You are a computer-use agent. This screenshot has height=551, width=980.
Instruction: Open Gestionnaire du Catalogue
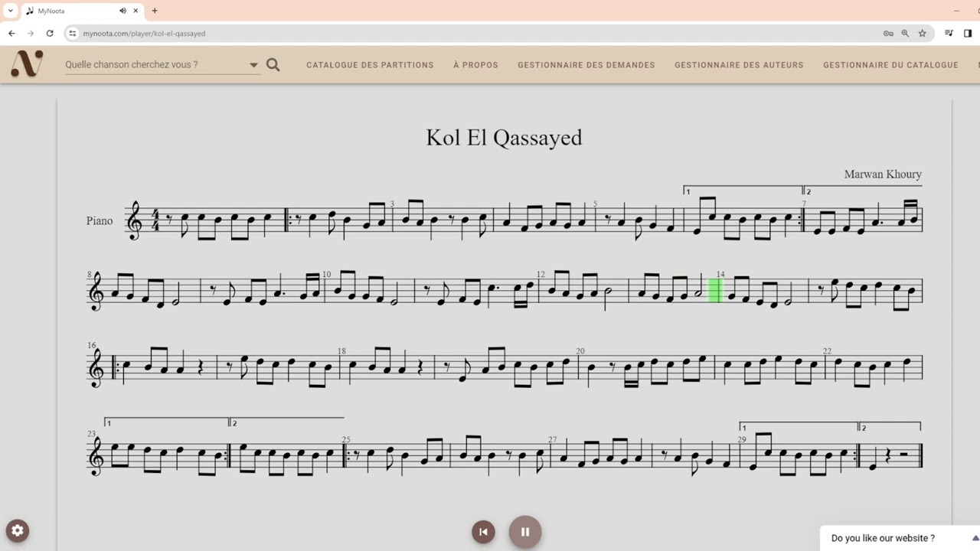click(890, 65)
